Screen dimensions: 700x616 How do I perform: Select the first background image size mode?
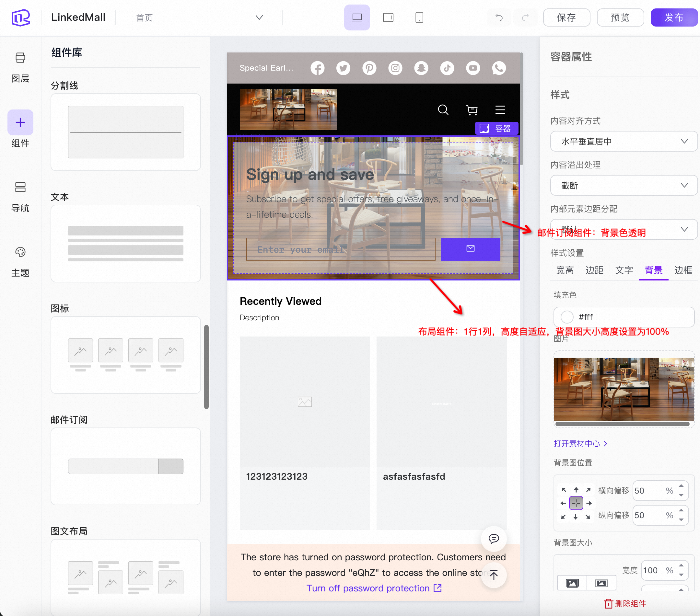(572, 583)
